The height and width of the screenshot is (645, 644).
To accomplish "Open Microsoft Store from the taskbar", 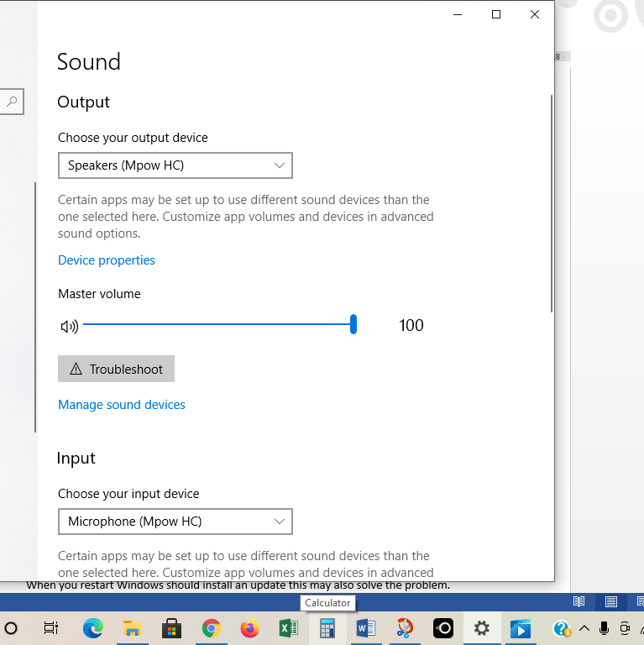I will point(171,628).
